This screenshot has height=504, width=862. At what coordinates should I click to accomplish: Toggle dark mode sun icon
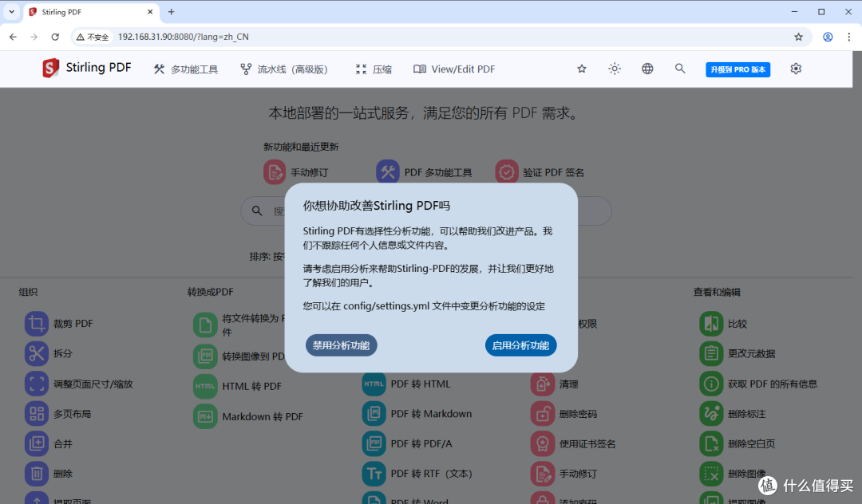point(615,69)
